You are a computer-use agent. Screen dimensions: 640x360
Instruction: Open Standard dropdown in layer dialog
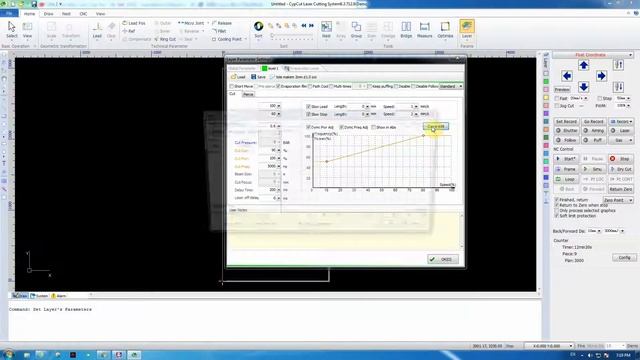pos(451,87)
